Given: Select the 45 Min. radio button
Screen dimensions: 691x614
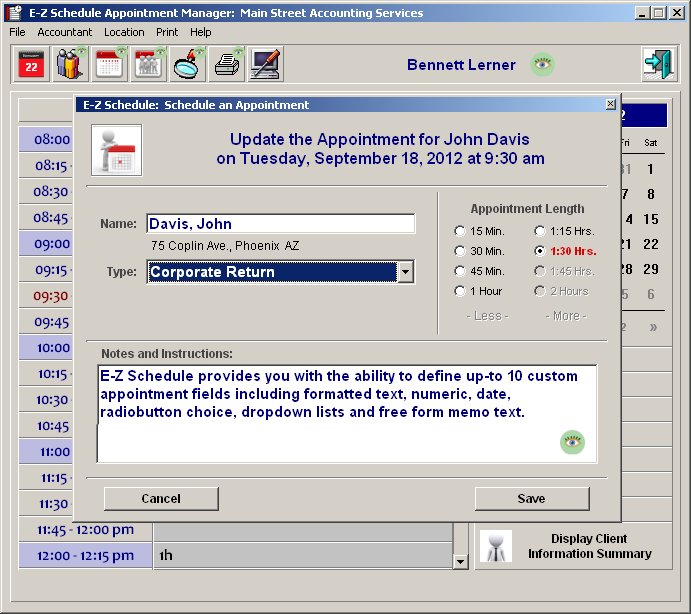Looking at the screenshot, I should [x=460, y=271].
